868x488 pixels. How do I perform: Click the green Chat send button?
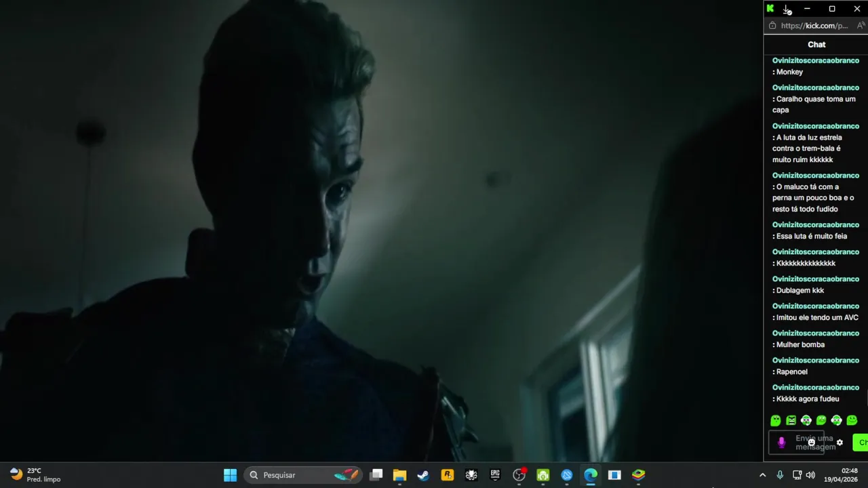point(861,443)
